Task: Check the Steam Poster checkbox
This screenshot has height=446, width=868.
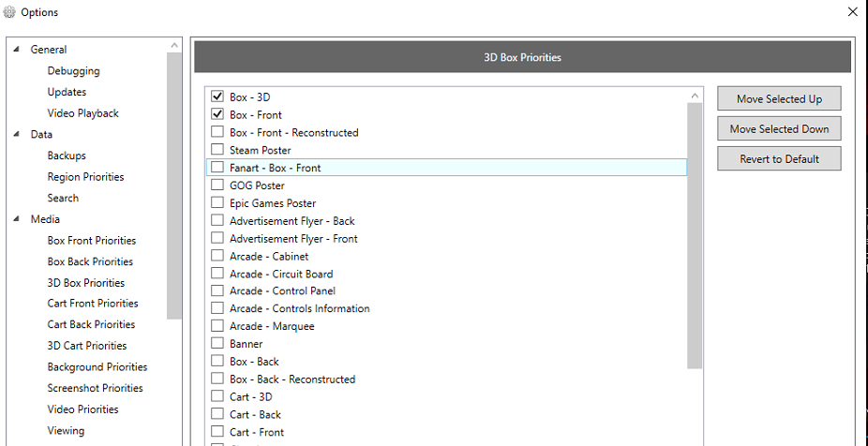Action: tap(217, 150)
